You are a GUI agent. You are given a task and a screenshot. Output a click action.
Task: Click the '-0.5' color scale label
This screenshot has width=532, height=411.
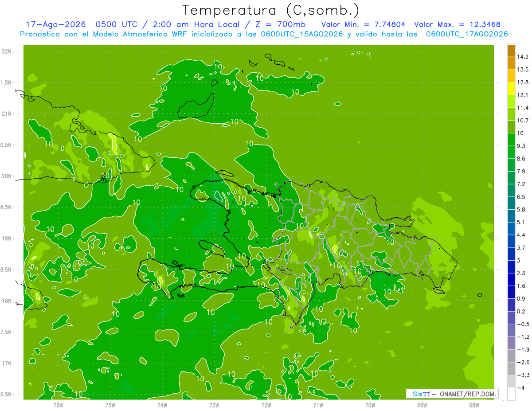click(523, 324)
